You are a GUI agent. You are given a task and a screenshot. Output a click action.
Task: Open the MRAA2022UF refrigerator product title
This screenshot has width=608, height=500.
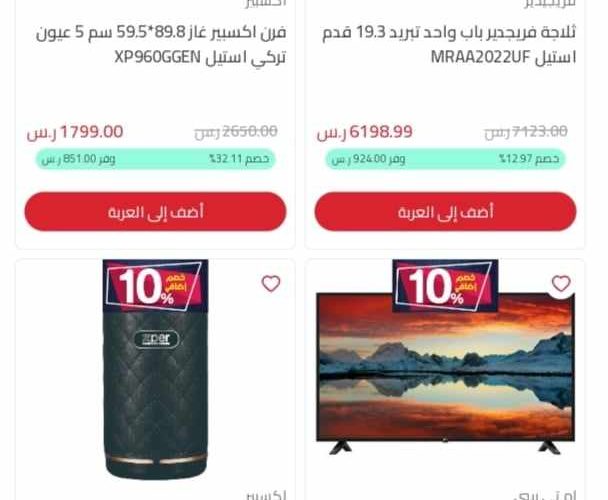click(449, 45)
